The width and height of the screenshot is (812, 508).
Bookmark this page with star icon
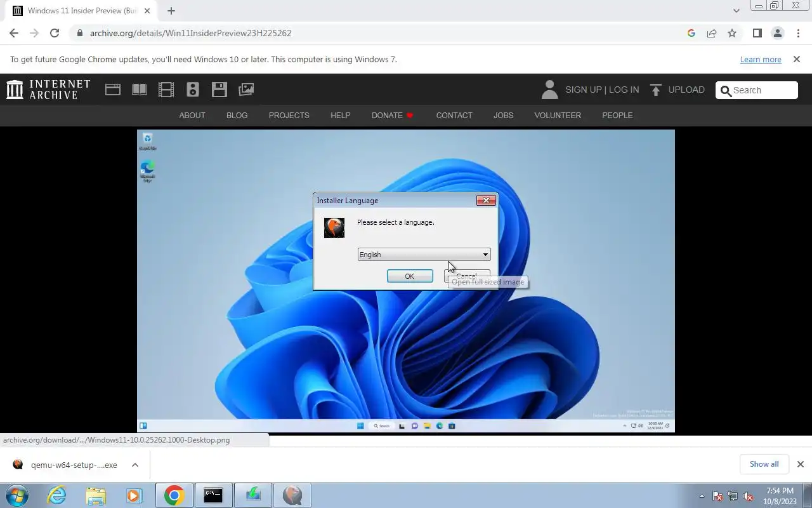coord(732,33)
